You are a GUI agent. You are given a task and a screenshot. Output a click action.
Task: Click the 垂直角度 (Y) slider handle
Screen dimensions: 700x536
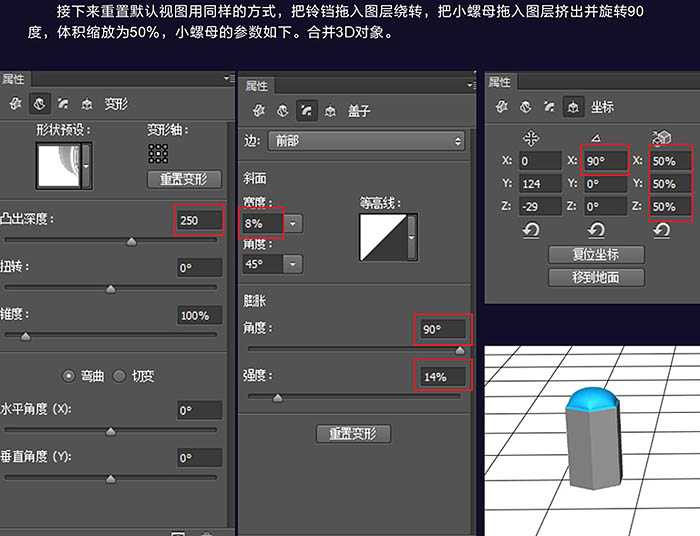tap(111, 479)
